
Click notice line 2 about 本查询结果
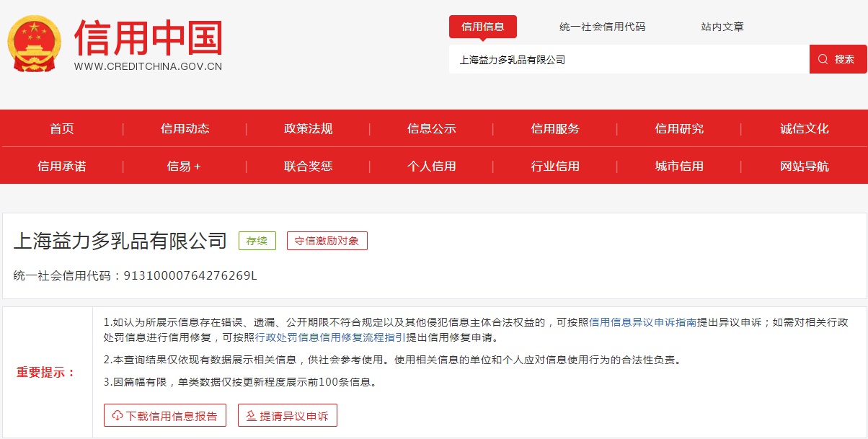click(x=392, y=360)
